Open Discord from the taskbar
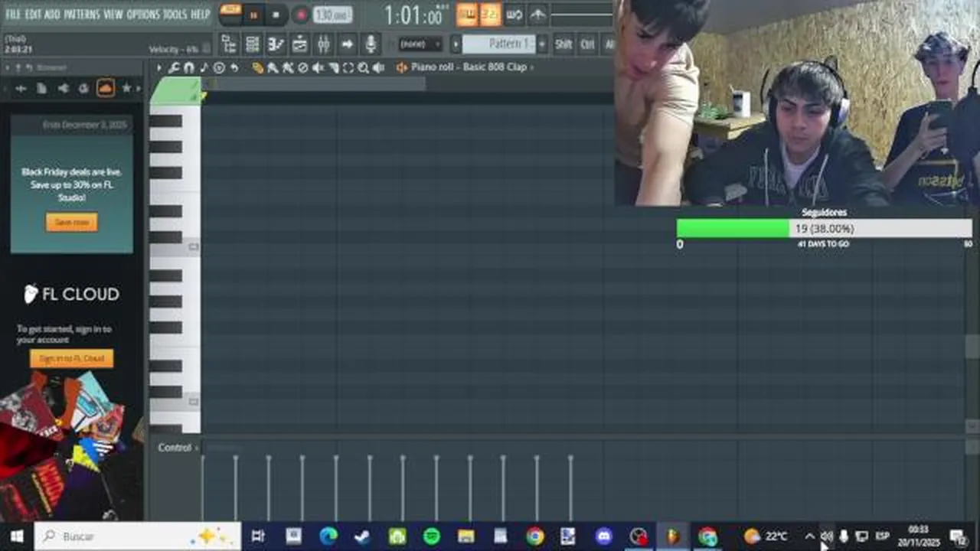The width and height of the screenshot is (980, 551). point(604,536)
